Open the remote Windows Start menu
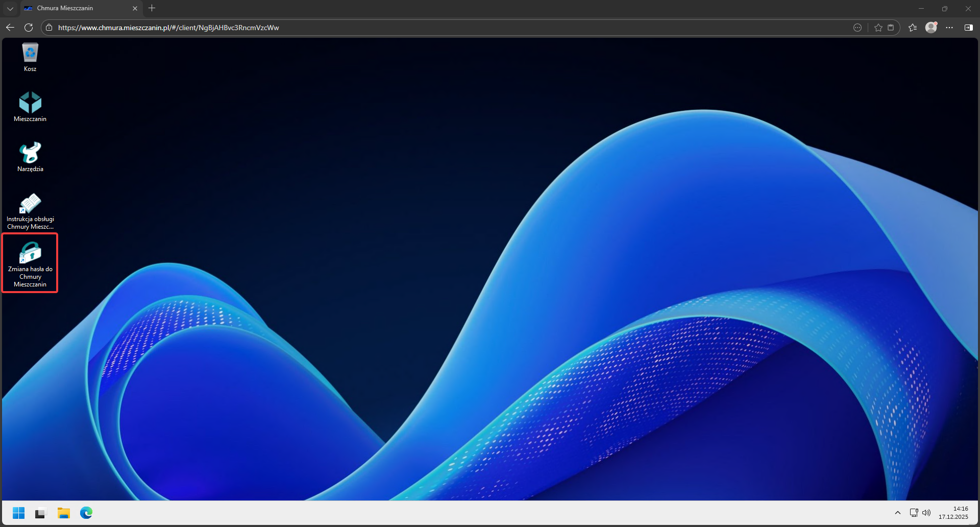The width and height of the screenshot is (980, 527). 18,513
